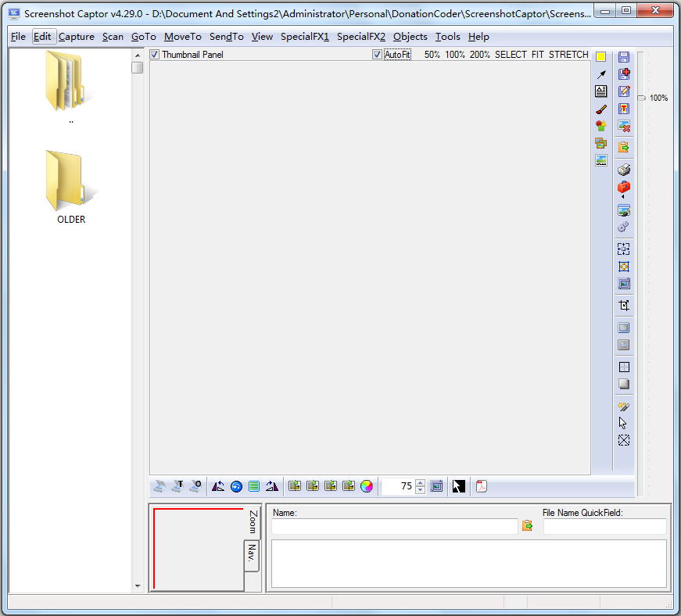Toggle the AutoFit checkbox

click(377, 55)
